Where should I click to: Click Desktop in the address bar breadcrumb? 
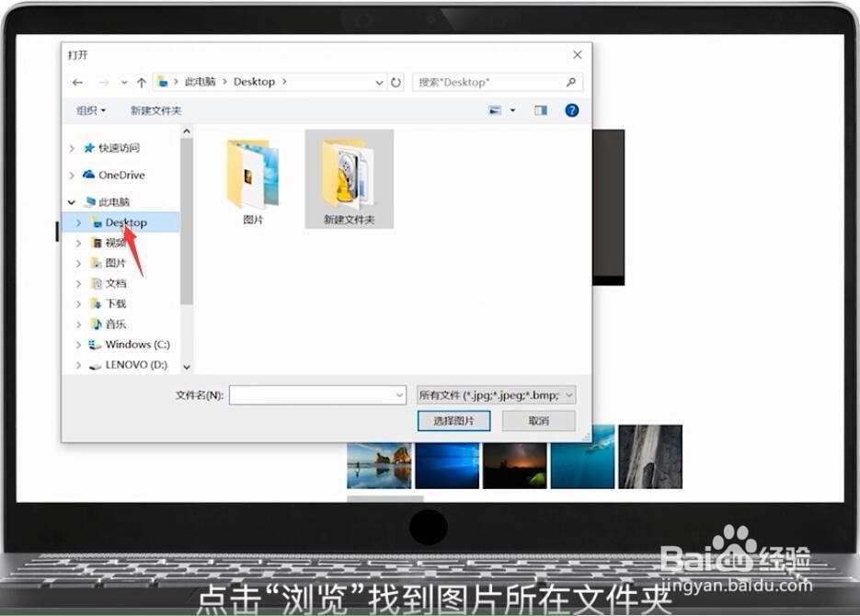click(x=253, y=82)
